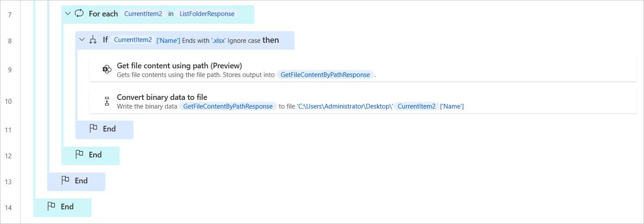Select the Get file content using path action
This screenshot has width=644, height=224.
363,69
